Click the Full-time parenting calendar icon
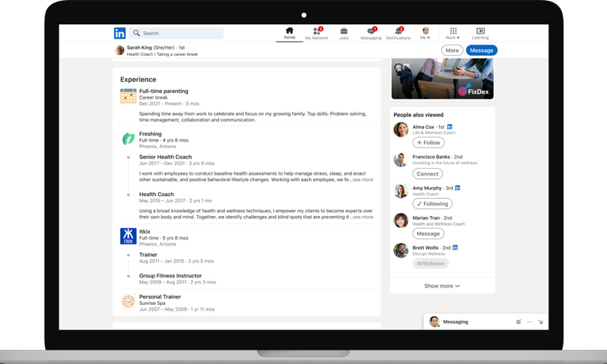Screen dimensions: 607x364 click(x=128, y=96)
